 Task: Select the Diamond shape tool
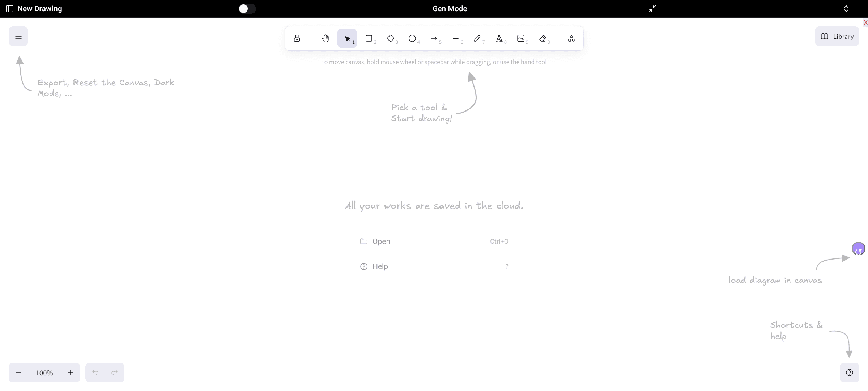tap(391, 38)
